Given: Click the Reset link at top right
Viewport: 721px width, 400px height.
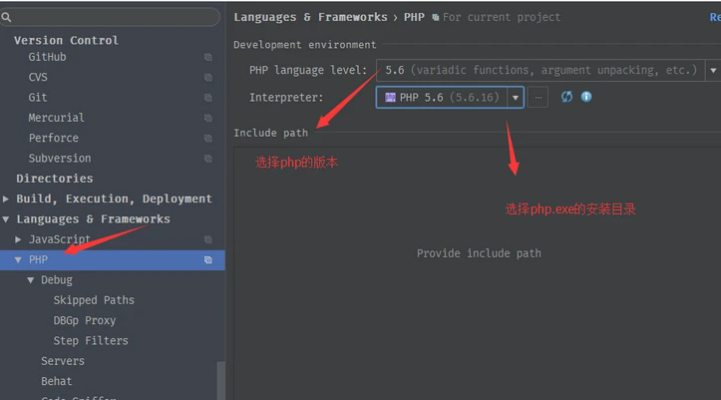Looking at the screenshot, I should pyautogui.click(x=714, y=17).
